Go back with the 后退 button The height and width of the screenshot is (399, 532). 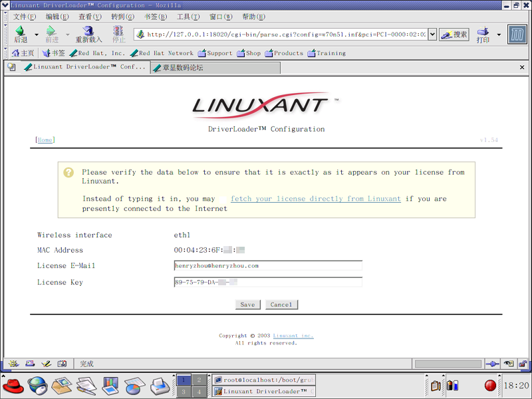pyautogui.click(x=21, y=35)
